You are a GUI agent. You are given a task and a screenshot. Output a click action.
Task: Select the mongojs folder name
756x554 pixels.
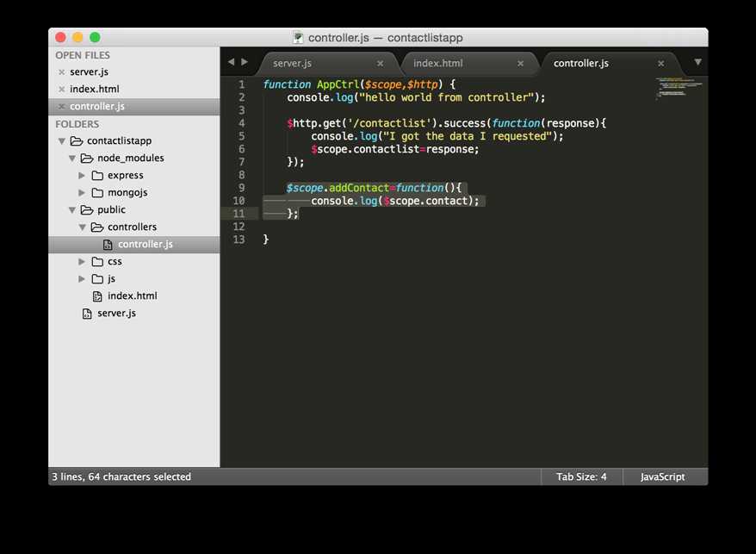tap(127, 192)
